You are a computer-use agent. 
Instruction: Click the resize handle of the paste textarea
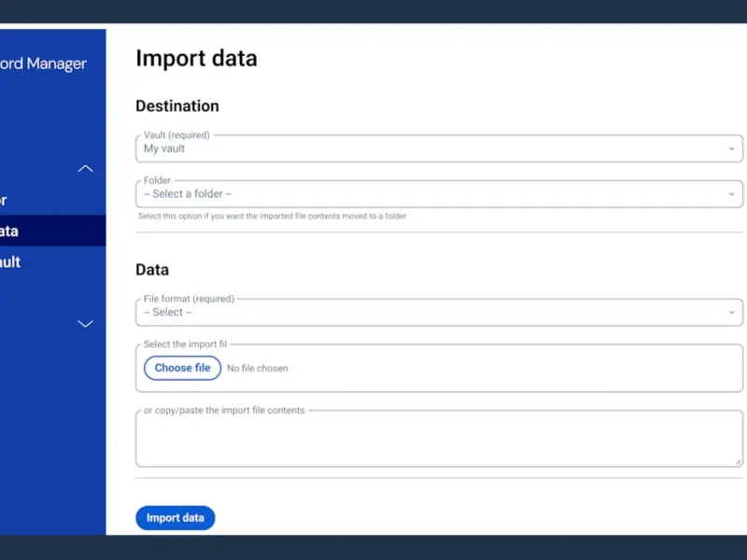[738, 461]
